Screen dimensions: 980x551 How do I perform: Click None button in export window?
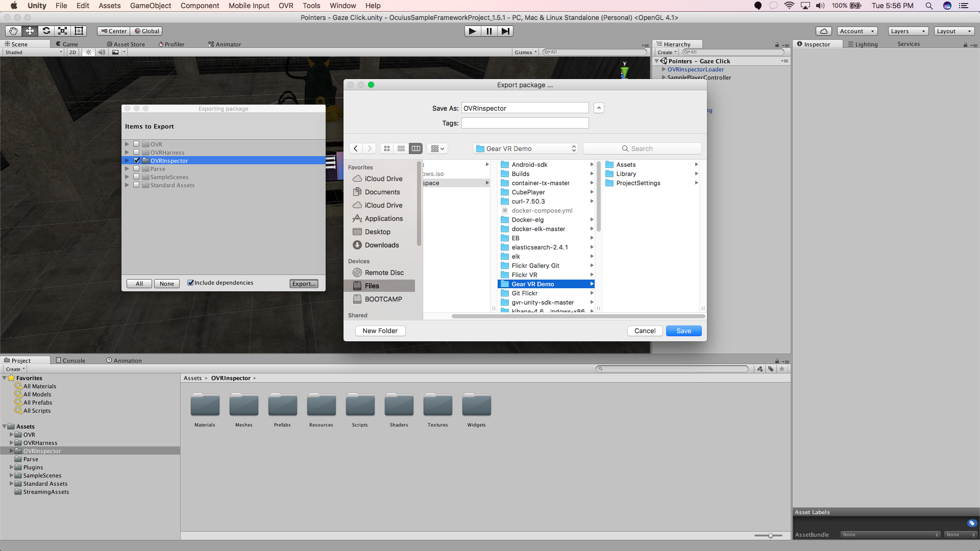(167, 284)
